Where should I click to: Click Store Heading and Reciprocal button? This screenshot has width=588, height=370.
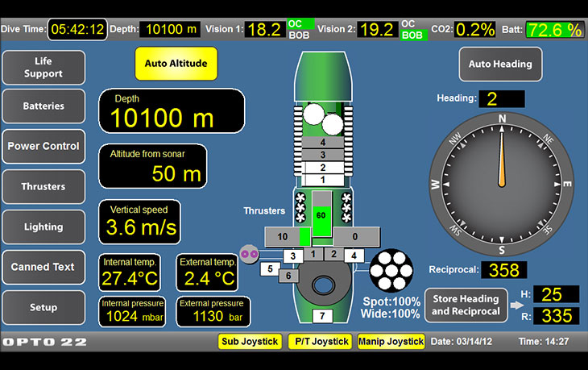[x=466, y=305]
